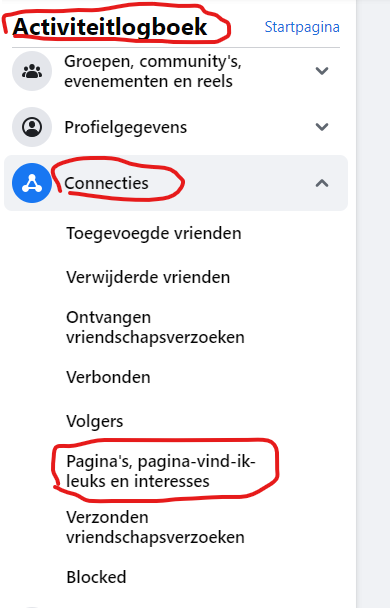
Task: Click the Profielgegevens person icon
Action: pyautogui.click(x=32, y=127)
